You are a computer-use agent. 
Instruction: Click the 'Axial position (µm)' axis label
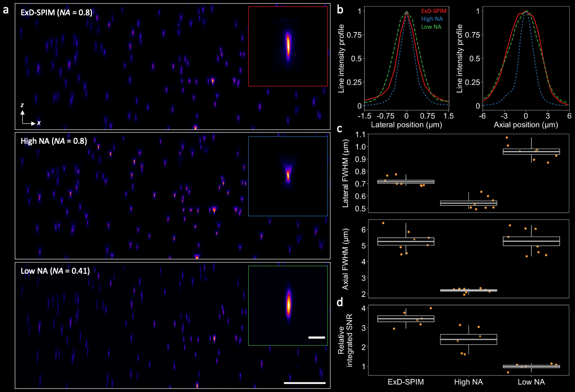(525, 125)
